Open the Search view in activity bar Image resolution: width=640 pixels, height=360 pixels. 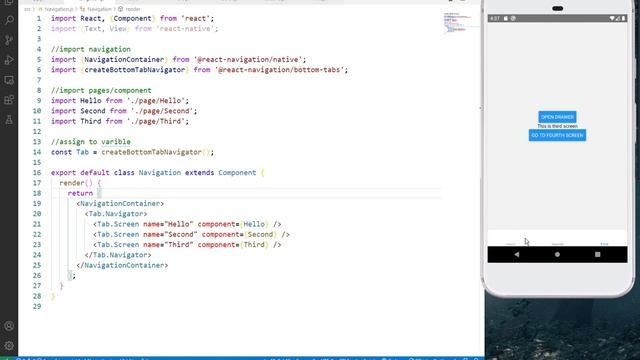pos(9,20)
